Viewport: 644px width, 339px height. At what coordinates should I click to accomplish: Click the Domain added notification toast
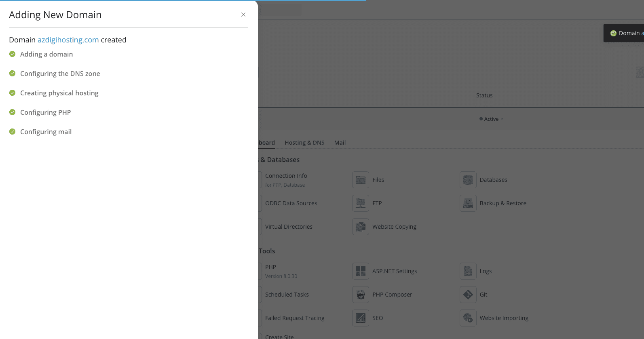(x=625, y=33)
